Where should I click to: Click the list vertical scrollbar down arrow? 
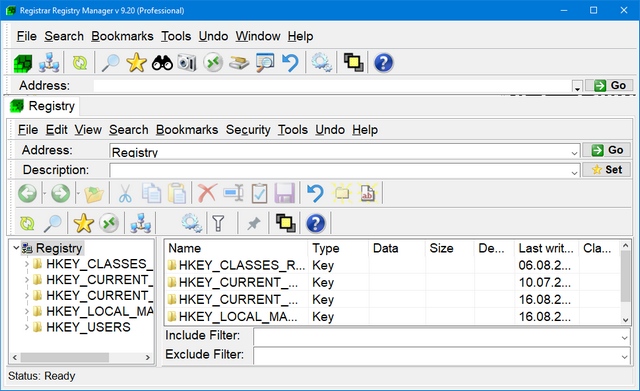[625, 320]
